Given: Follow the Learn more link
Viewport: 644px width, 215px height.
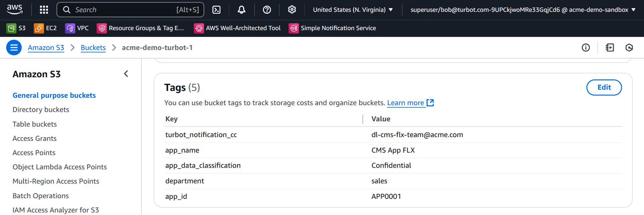Looking at the screenshot, I should (x=411, y=103).
